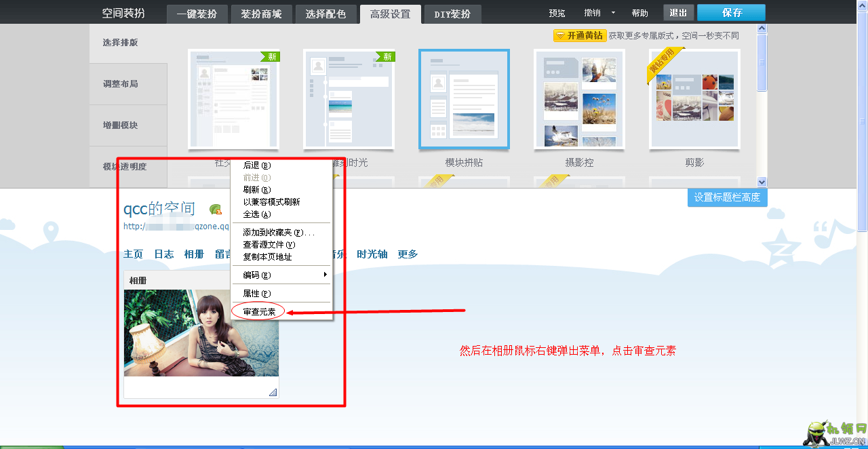868x449 pixels.
Task: Open the 日志 navigation link
Action: pos(164,254)
